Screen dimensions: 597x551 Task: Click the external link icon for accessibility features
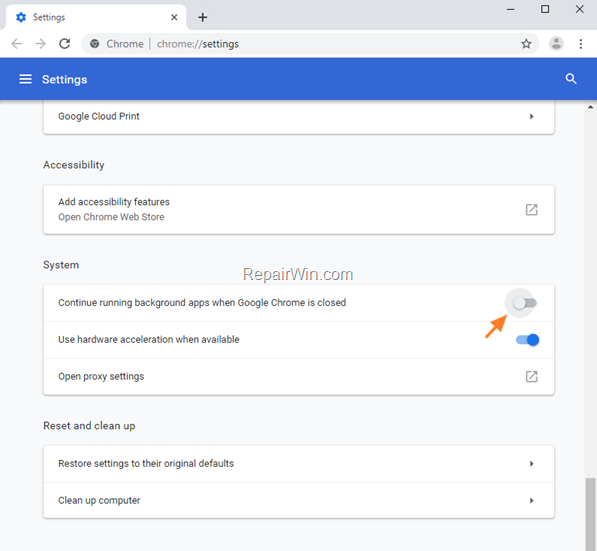[x=532, y=209]
